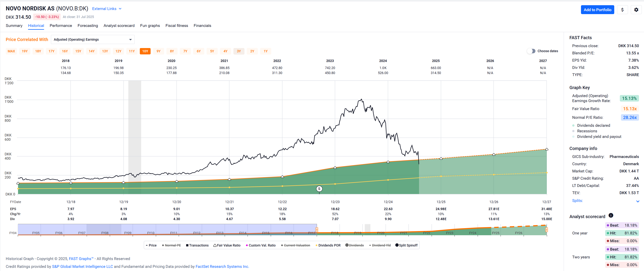Toggle Dividends legend item
The image size is (644, 271).
(x=355, y=245)
